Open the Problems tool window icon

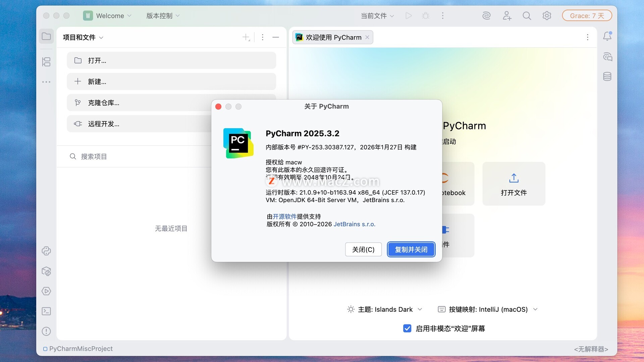[x=46, y=331]
